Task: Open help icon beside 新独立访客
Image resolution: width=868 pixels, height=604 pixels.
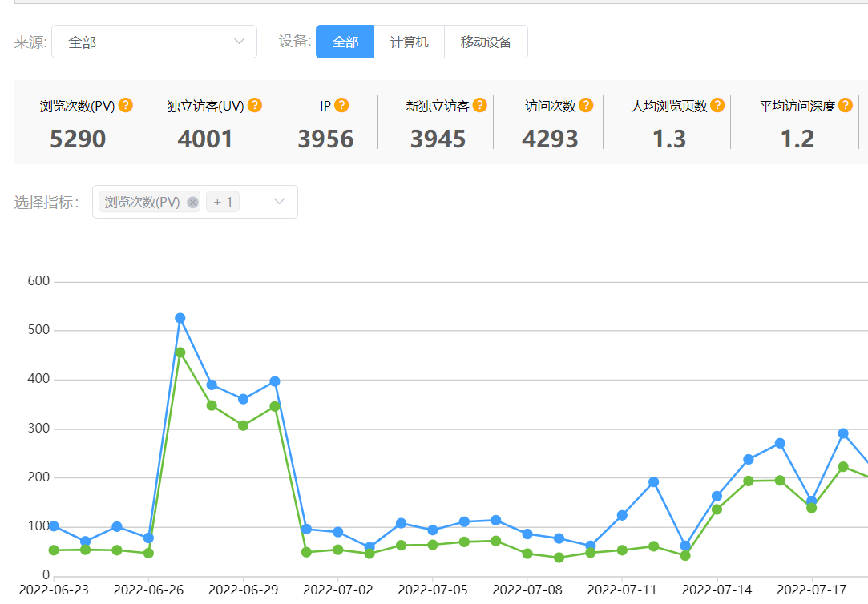Action: click(480, 105)
